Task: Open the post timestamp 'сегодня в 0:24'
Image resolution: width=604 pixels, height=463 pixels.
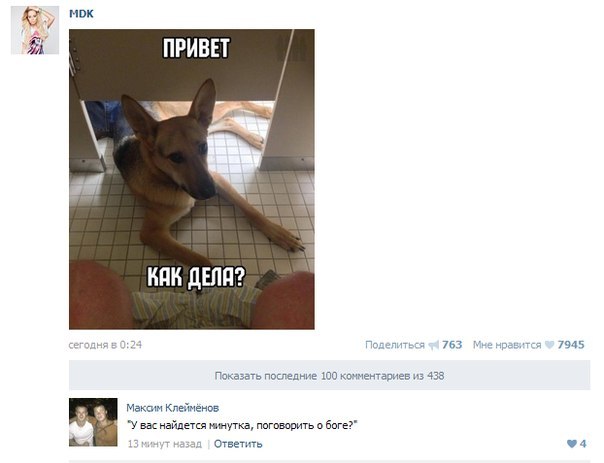Action: (105, 345)
